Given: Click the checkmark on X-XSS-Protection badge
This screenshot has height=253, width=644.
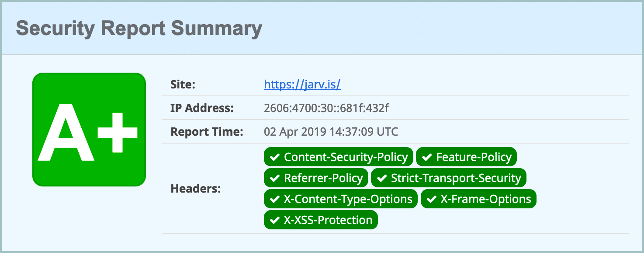Looking at the screenshot, I should [x=275, y=219].
